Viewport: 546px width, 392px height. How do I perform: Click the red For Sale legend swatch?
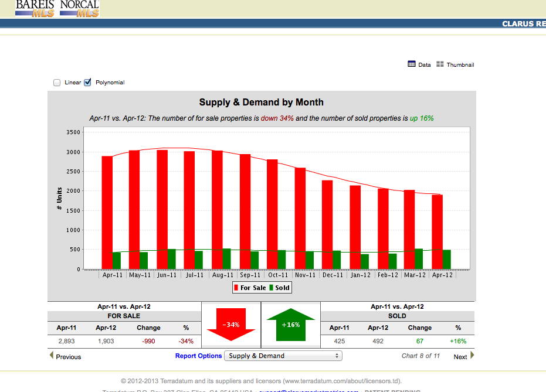236,288
